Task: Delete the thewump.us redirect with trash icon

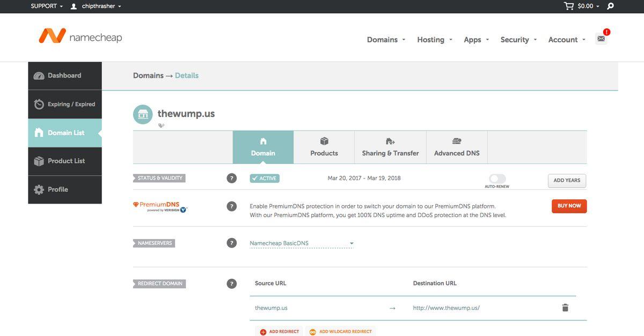Action: (565, 308)
